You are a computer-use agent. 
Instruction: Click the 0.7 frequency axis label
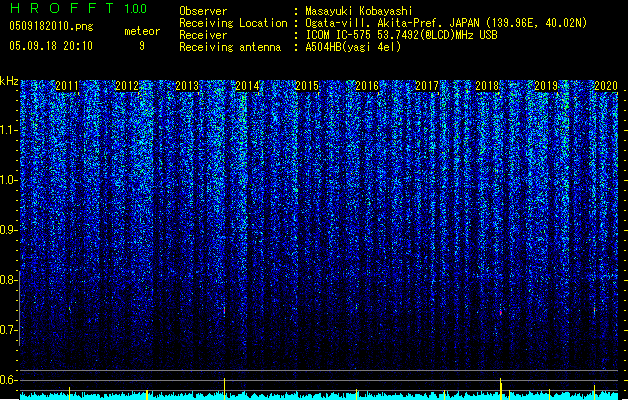[x=9, y=330]
